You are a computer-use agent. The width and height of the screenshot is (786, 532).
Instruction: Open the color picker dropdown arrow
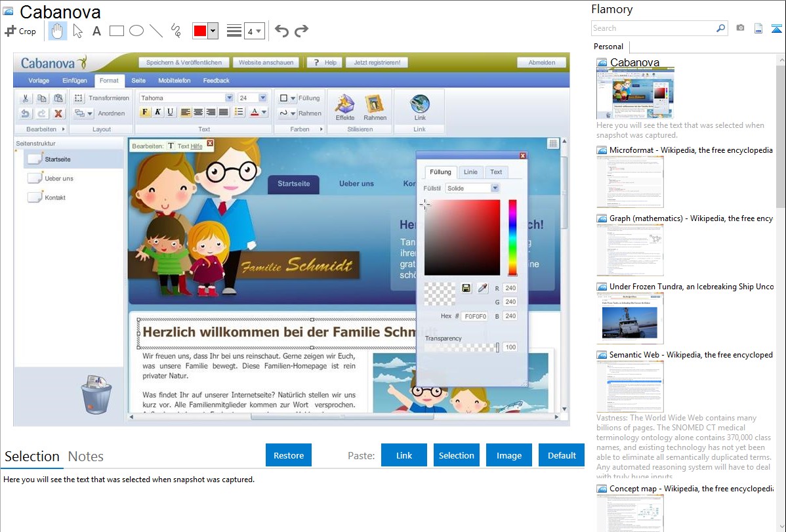[213, 31]
